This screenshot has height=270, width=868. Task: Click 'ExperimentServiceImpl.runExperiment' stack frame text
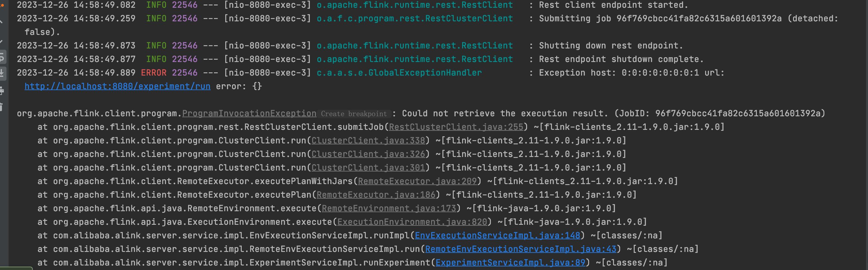[340, 263]
